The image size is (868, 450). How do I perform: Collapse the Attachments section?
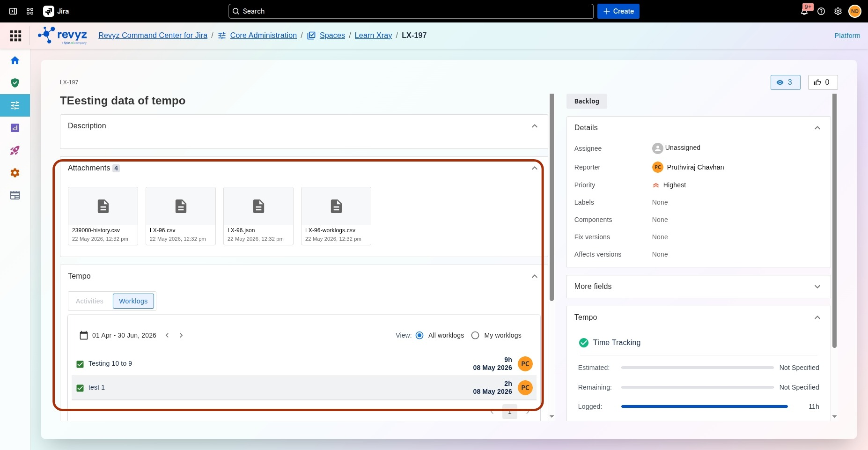[535, 168]
